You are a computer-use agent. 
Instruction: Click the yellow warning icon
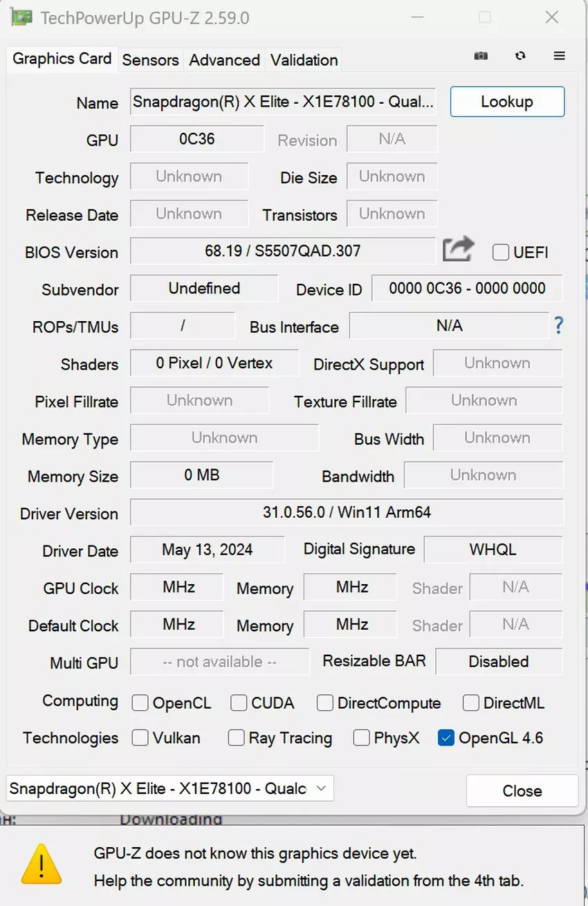[x=42, y=864]
